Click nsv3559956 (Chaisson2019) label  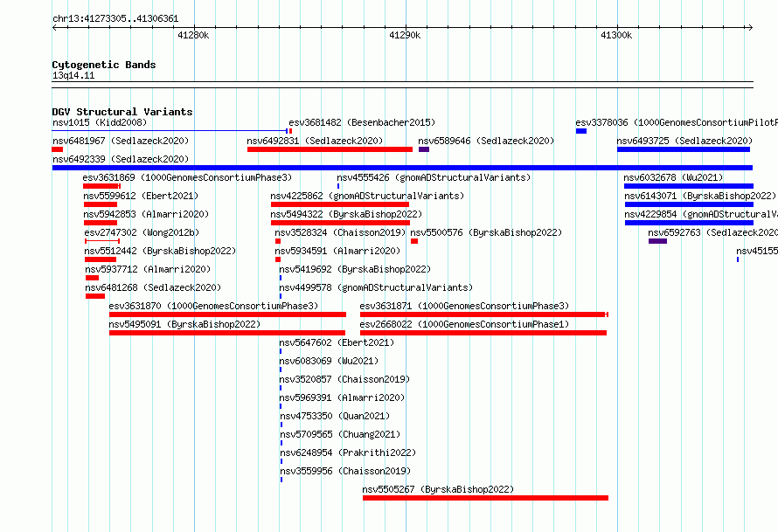345,471
